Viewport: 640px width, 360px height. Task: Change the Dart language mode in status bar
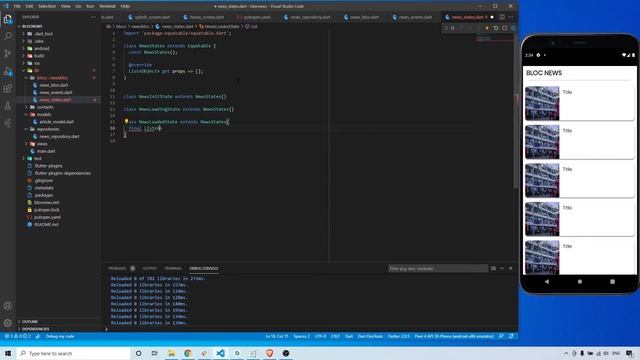point(349,336)
